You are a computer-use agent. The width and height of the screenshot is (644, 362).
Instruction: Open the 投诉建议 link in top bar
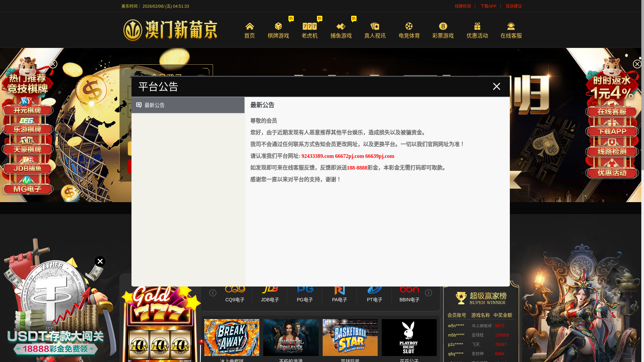(514, 6)
